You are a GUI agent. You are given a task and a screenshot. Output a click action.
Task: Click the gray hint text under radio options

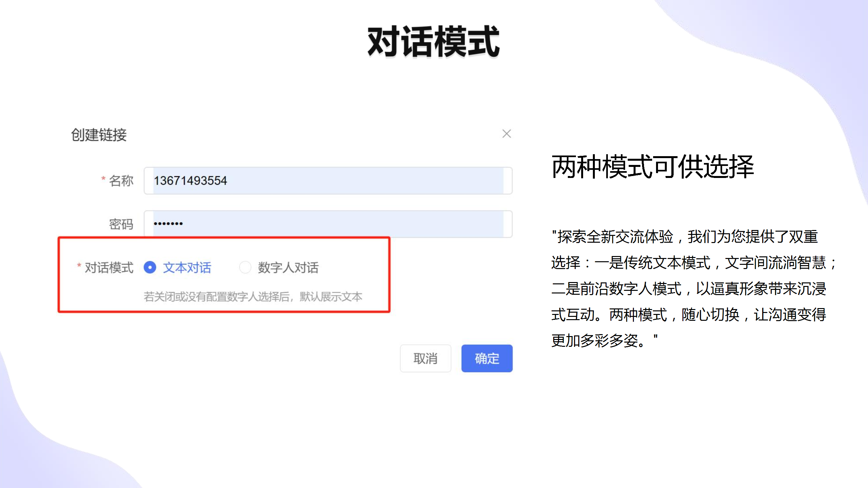[253, 297]
